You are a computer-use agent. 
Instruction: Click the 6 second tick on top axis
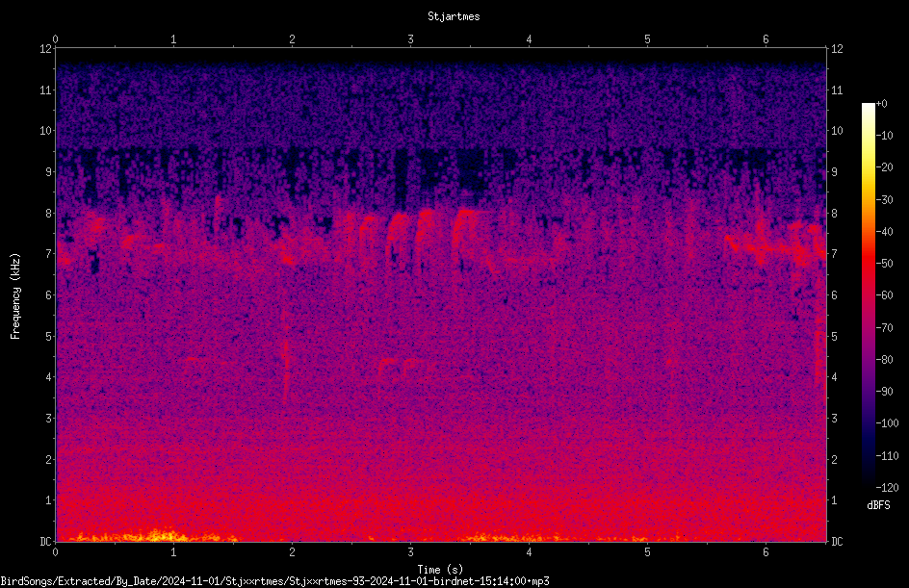[766, 39]
